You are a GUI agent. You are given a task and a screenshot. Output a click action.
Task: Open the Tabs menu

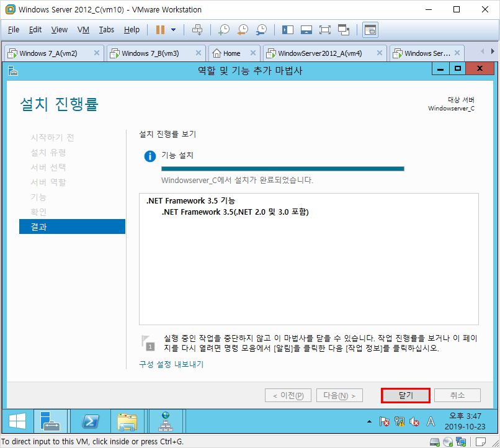107,30
